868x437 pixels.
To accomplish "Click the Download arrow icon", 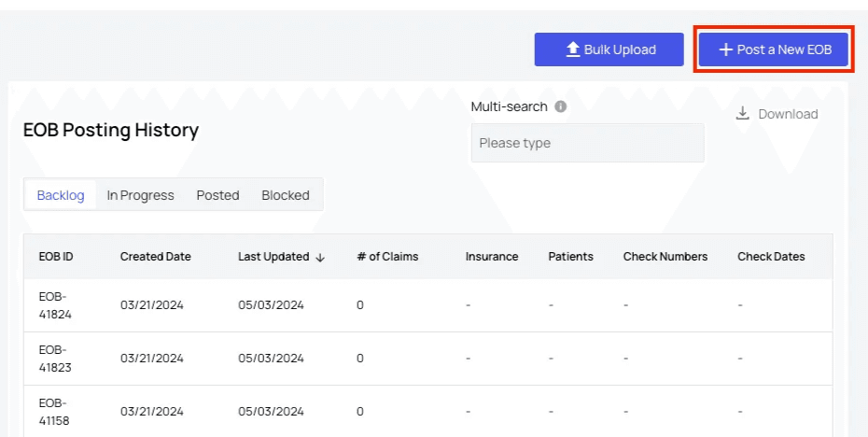I will click(743, 114).
